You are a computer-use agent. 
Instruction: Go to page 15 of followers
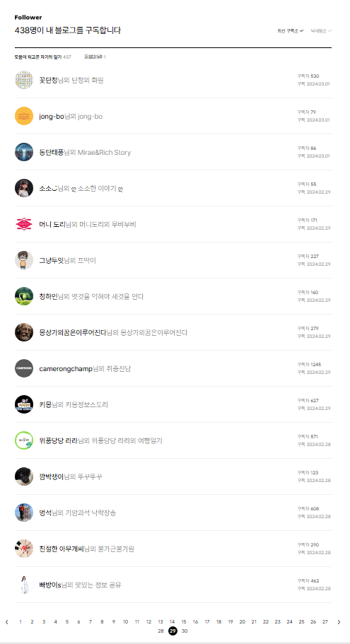click(x=184, y=622)
